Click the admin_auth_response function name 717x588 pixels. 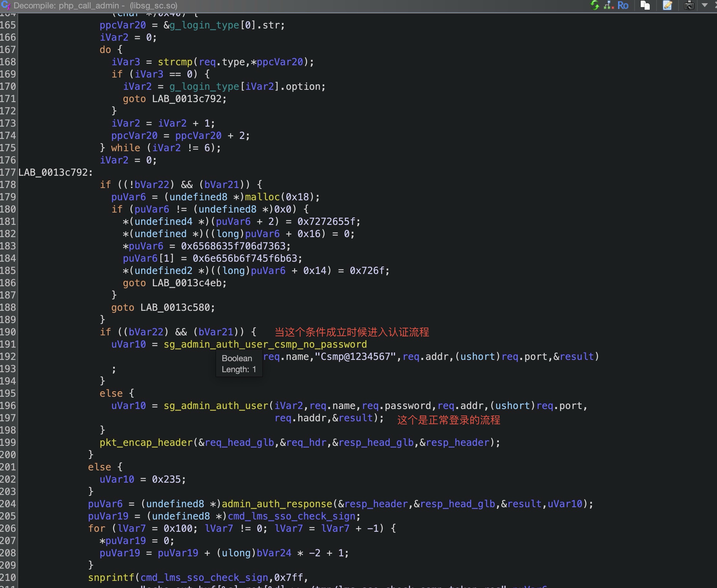(x=277, y=504)
